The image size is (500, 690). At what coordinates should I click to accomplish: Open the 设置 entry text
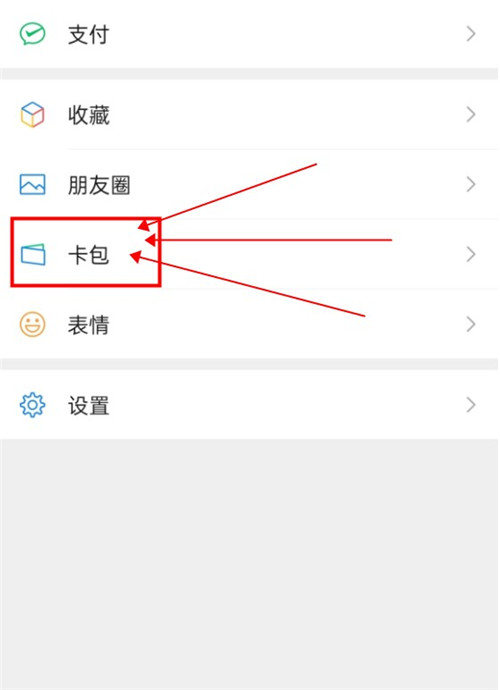(x=88, y=405)
